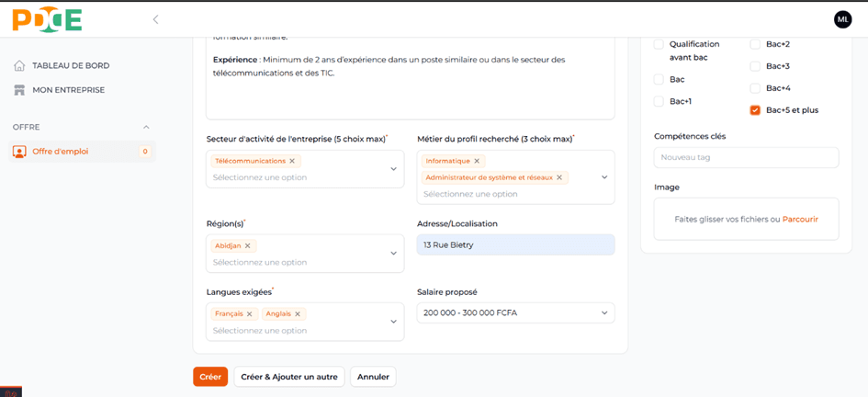The width and height of the screenshot is (868, 397).
Task: Uncheck the Bac+5 et plus checkbox
Action: (755, 110)
